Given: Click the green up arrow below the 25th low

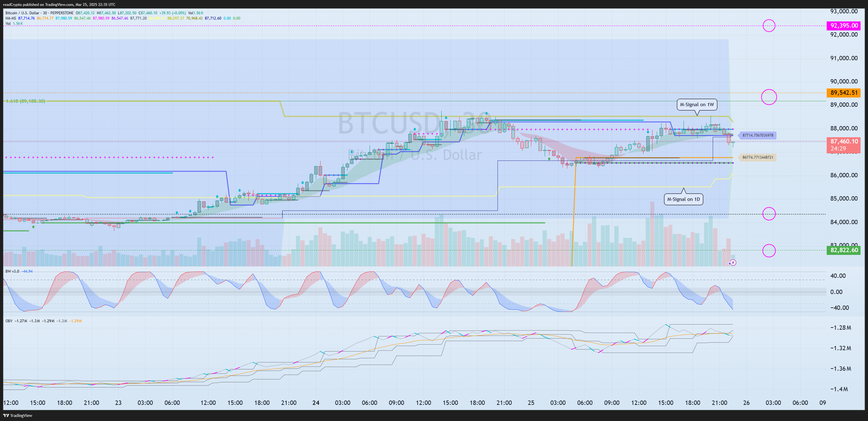Looking at the screenshot, I should pos(549,159).
